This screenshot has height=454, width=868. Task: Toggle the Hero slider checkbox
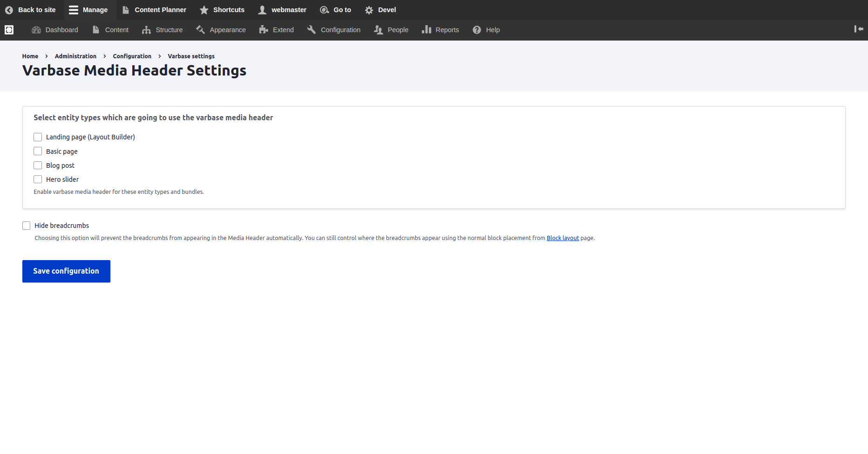[38, 179]
